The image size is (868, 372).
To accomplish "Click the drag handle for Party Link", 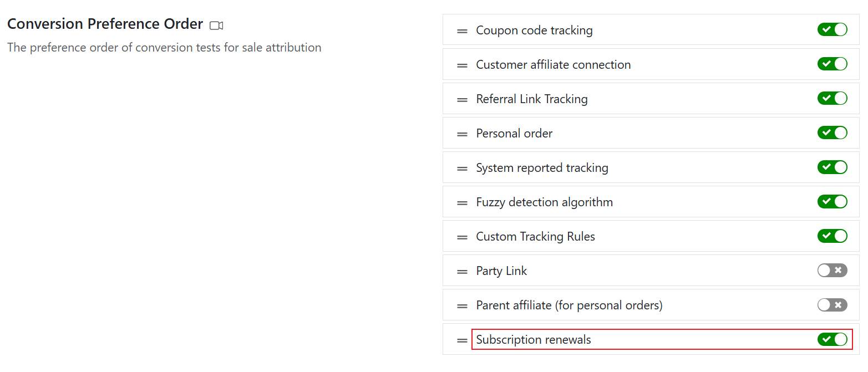I will 462,272.
